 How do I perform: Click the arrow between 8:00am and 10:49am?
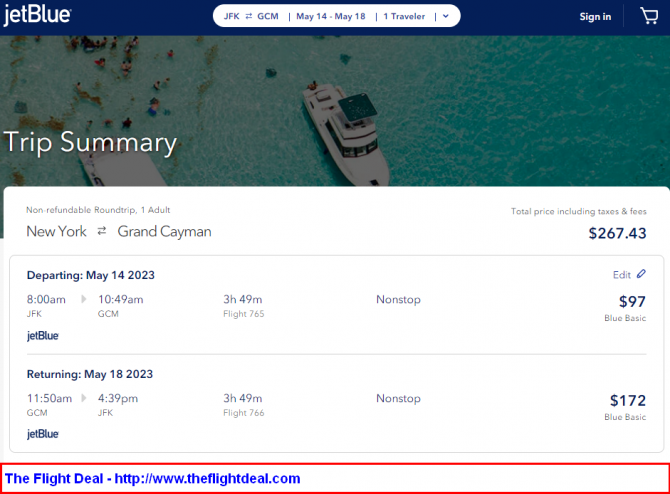point(84,300)
